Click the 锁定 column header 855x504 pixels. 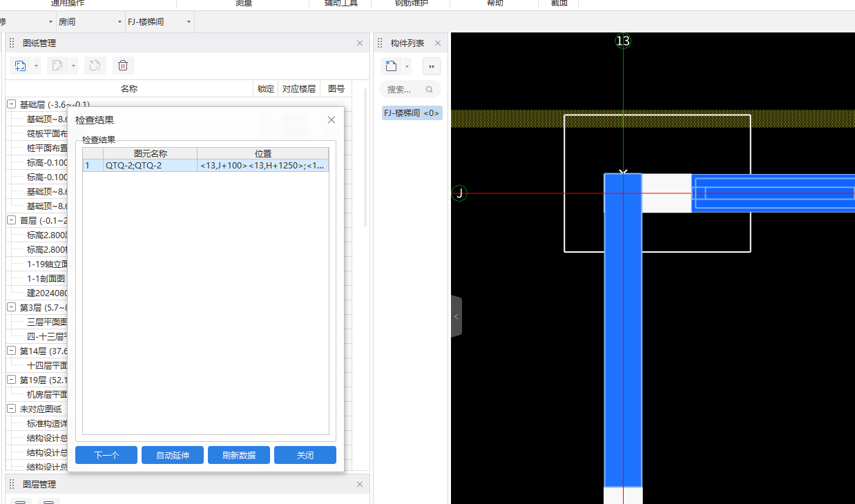click(266, 88)
